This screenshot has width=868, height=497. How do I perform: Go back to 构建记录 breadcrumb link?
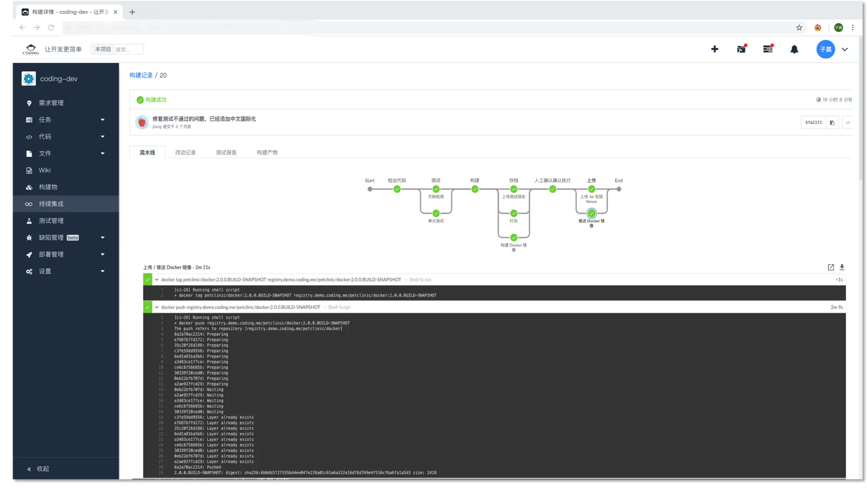(x=141, y=75)
